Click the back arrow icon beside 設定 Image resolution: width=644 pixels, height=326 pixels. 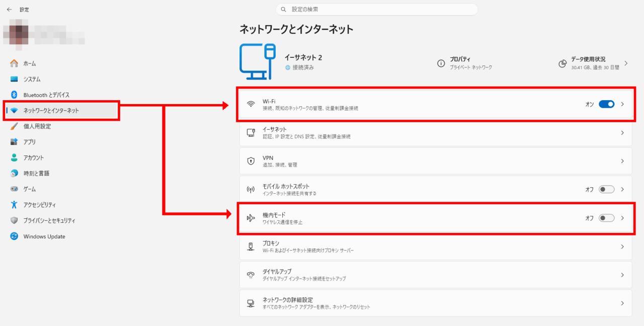click(9, 10)
